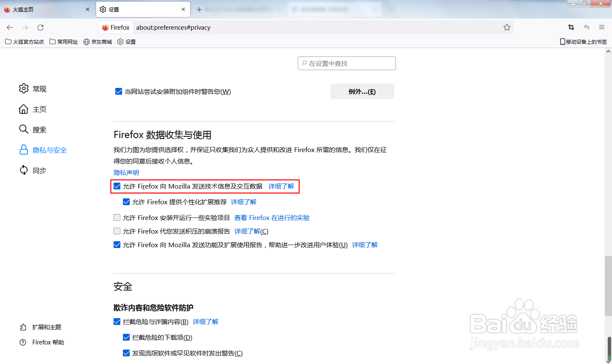Enable 允许 Firefox 安装并运行一些实验项目

[x=117, y=217]
